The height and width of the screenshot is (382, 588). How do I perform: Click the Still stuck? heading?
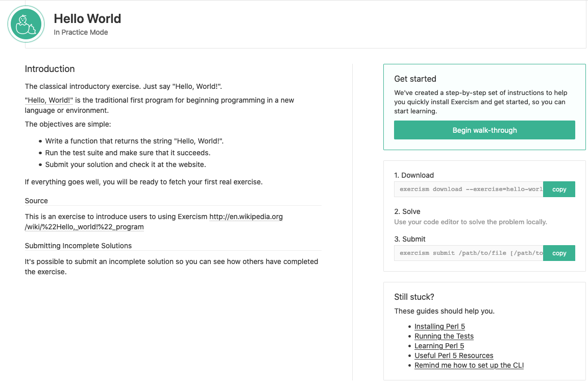tap(414, 297)
